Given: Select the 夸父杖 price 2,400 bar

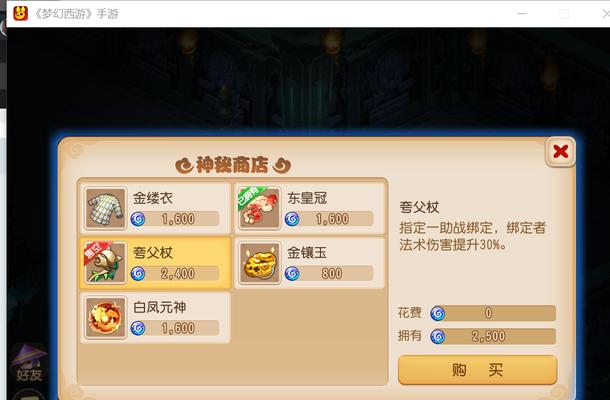Looking at the screenshot, I should (x=175, y=274).
